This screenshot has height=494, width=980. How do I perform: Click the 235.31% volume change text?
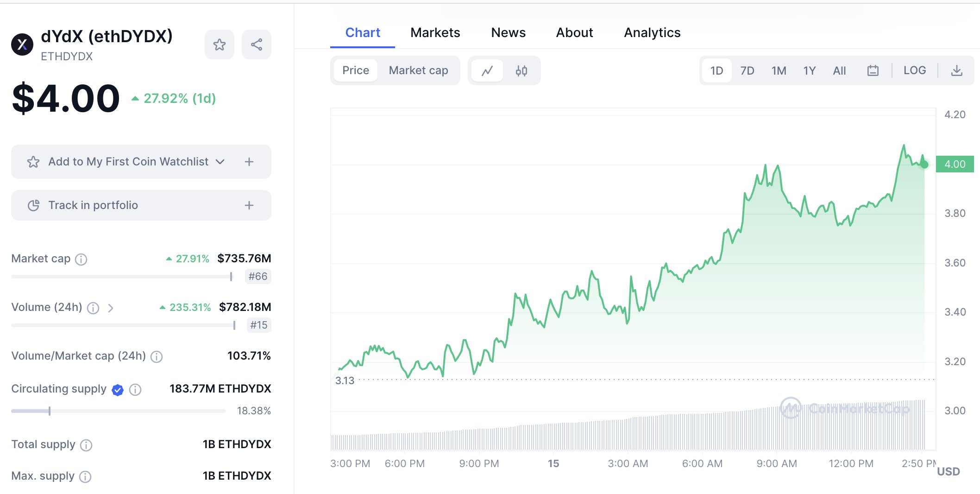click(x=190, y=308)
